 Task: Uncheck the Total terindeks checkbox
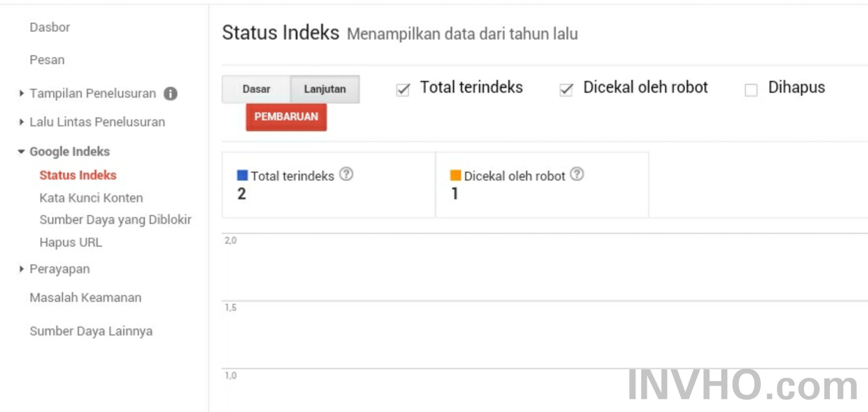pyautogui.click(x=403, y=90)
